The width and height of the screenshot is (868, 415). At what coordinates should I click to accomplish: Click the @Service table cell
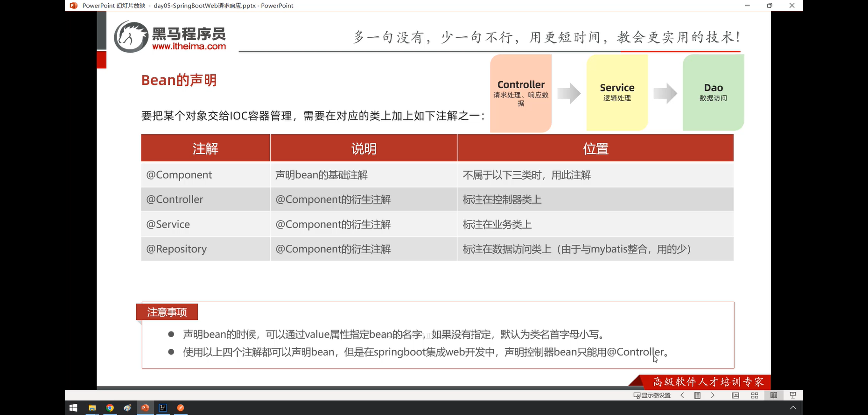[205, 224]
